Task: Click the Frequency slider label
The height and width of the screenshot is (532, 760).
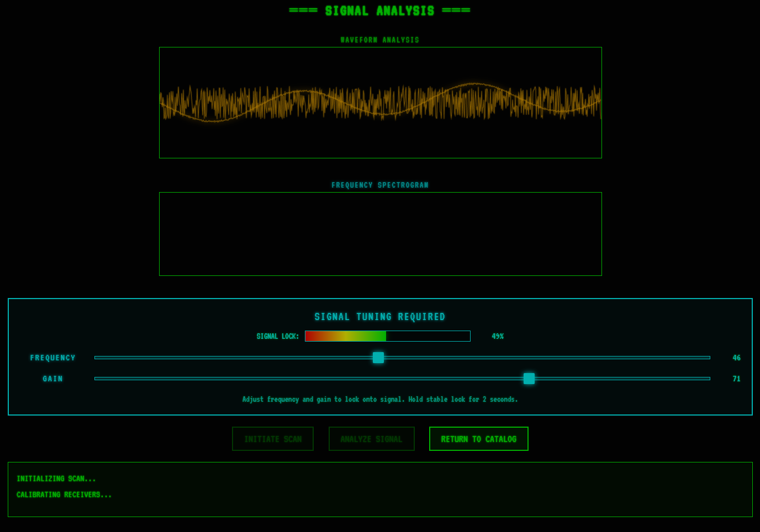Action: [53, 358]
